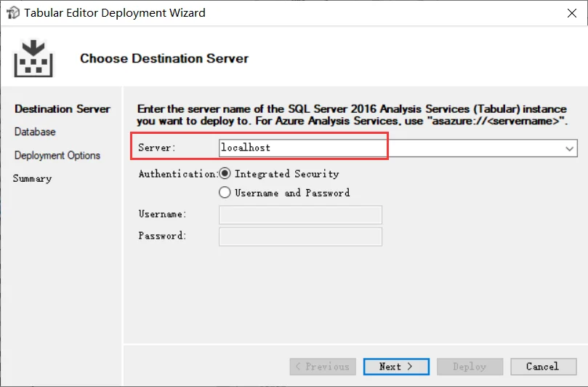Click the Next button
588x387 pixels.
click(x=396, y=367)
